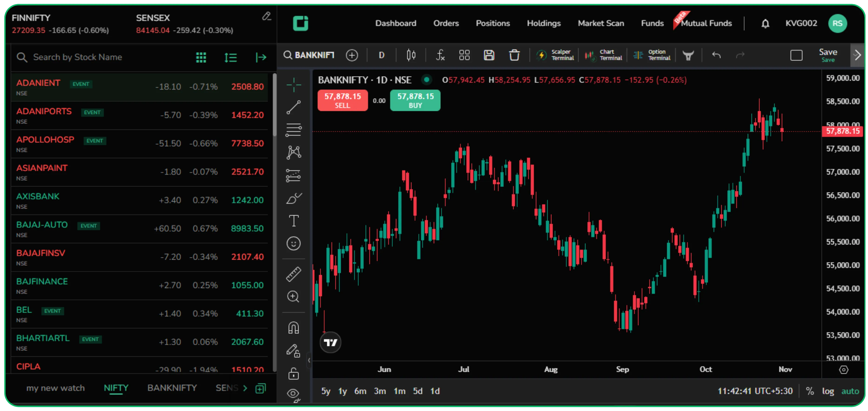The height and width of the screenshot is (411, 868).
Task: Enable the magnet snapping tool
Action: 294,327
